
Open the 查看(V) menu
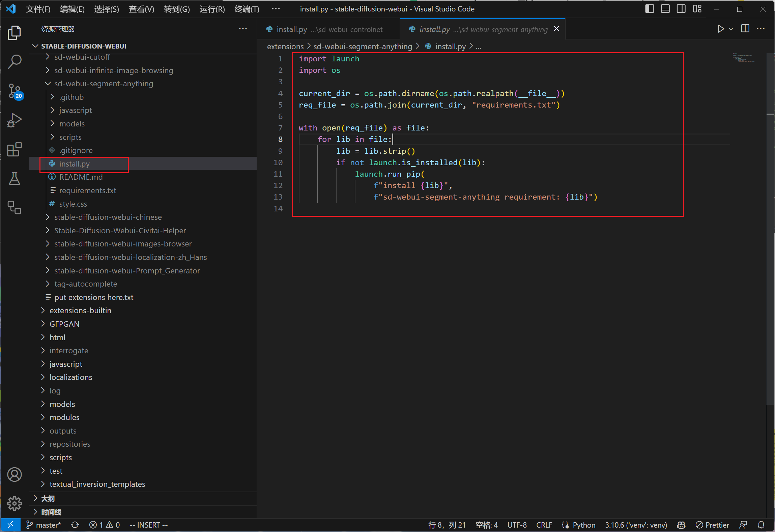pos(141,9)
